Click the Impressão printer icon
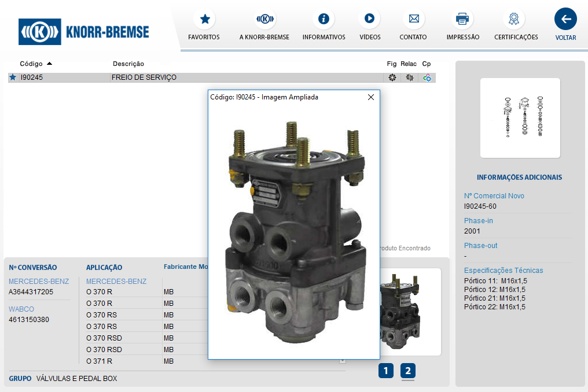 (462, 19)
